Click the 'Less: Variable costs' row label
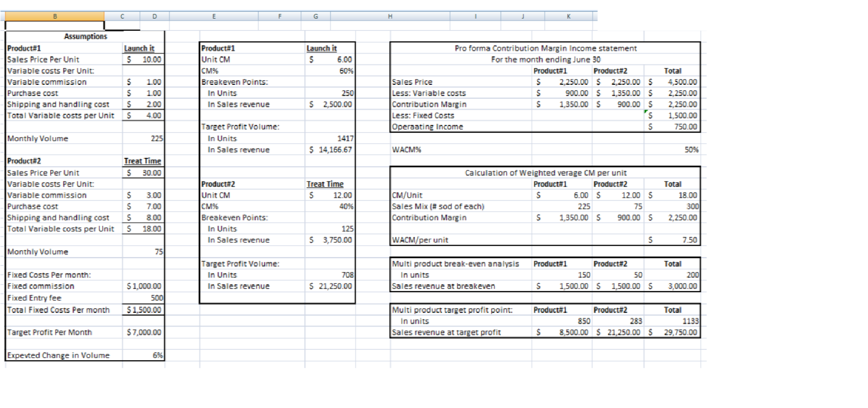The image size is (868, 408). click(429, 93)
